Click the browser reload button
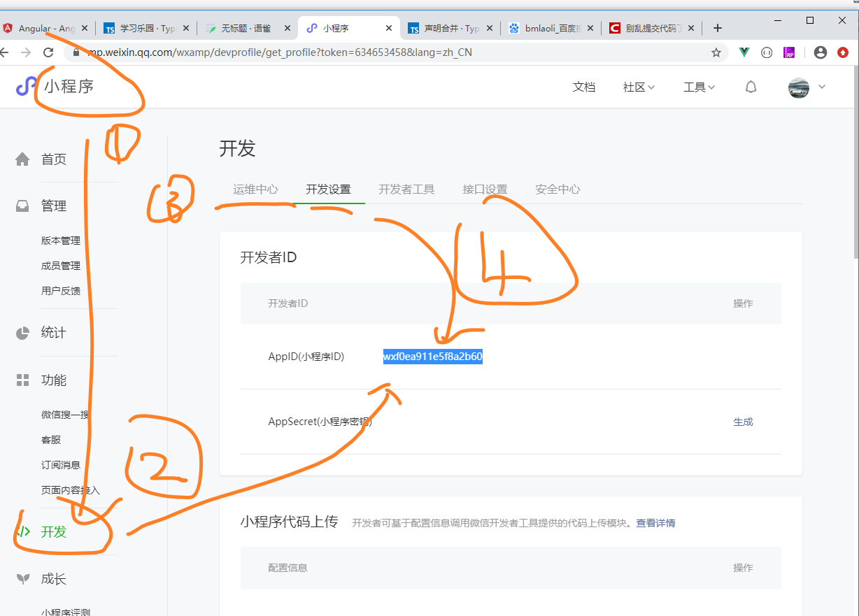859x616 pixels. [48, 52]
